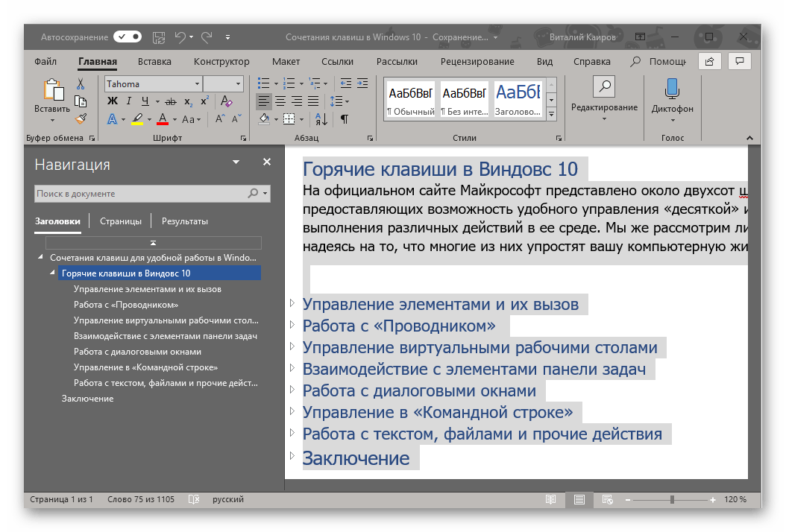Switch to Read Mode view icon
The width and height of the screenshot is (786, 532).
pyautogui.click(x=550, y=499)
